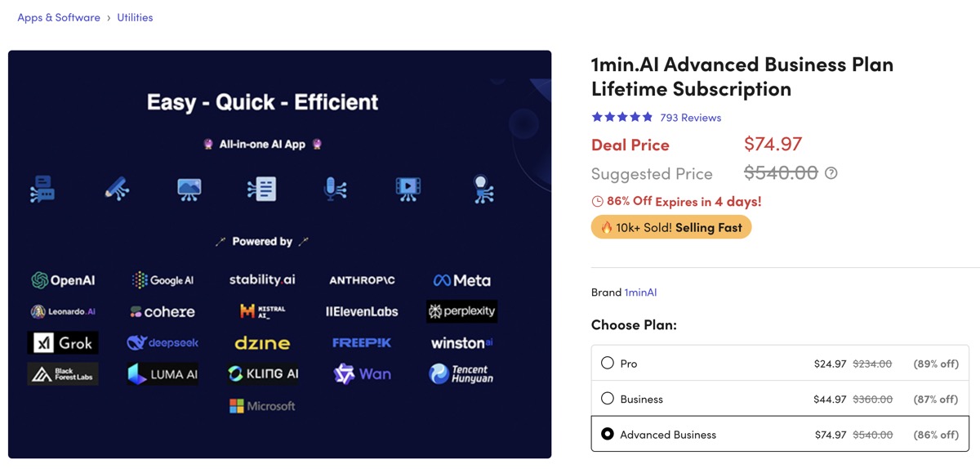This screenshot has width=980, height=469.
Task: Click the video player icon in banner
Action: (408, 189)
